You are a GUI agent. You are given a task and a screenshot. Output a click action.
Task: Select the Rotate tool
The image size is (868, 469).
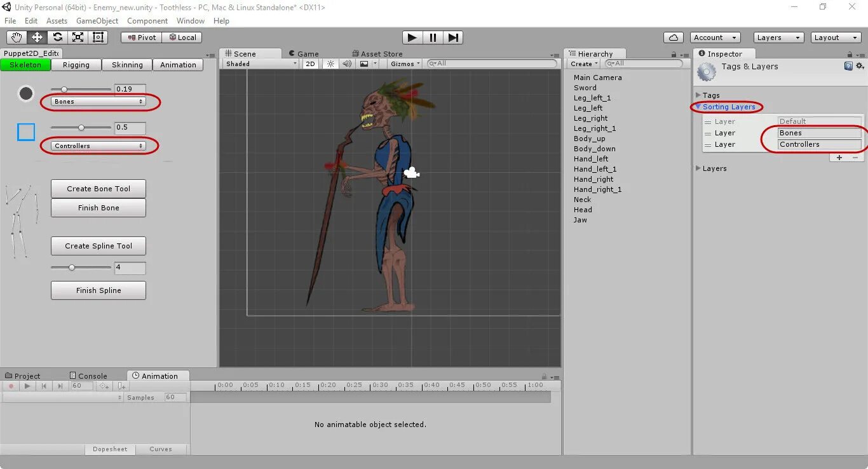point(57,37)
